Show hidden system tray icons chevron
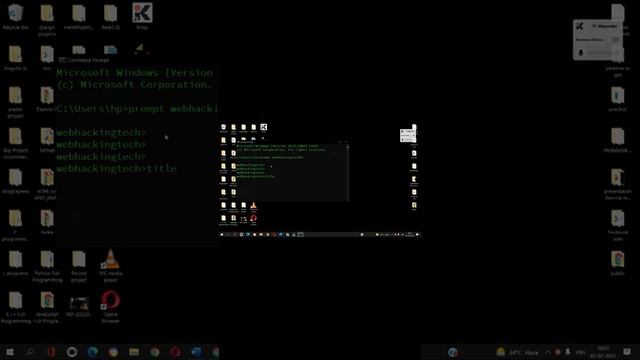 pos(547,352)
